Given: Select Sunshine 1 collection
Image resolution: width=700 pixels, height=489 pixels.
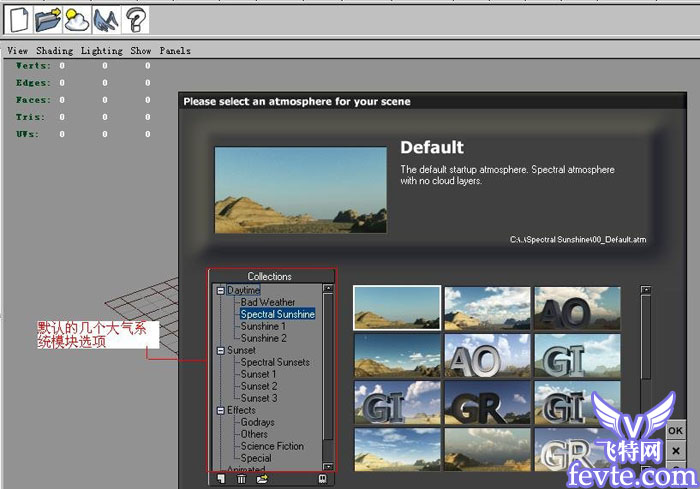Looking at the screenshot, I should point(263,326).
